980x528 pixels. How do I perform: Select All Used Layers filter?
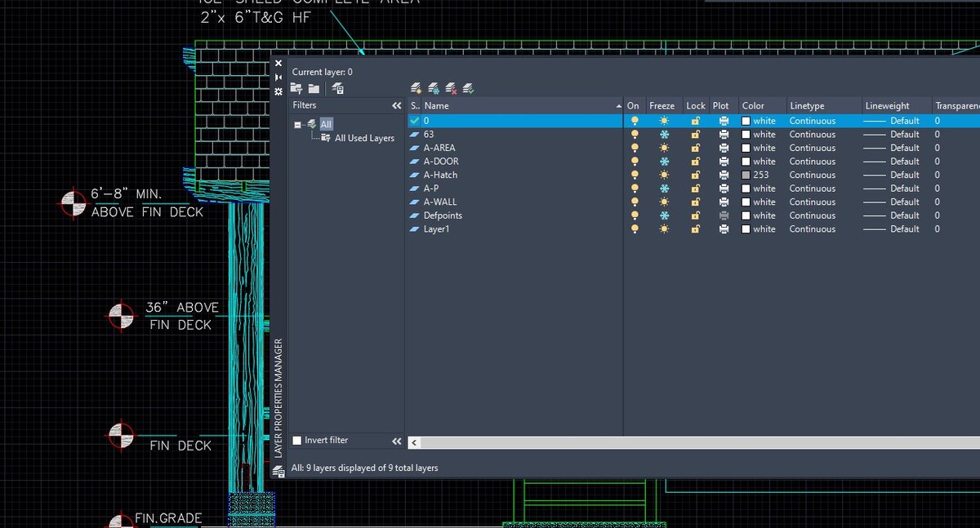(x=363, y=139)
